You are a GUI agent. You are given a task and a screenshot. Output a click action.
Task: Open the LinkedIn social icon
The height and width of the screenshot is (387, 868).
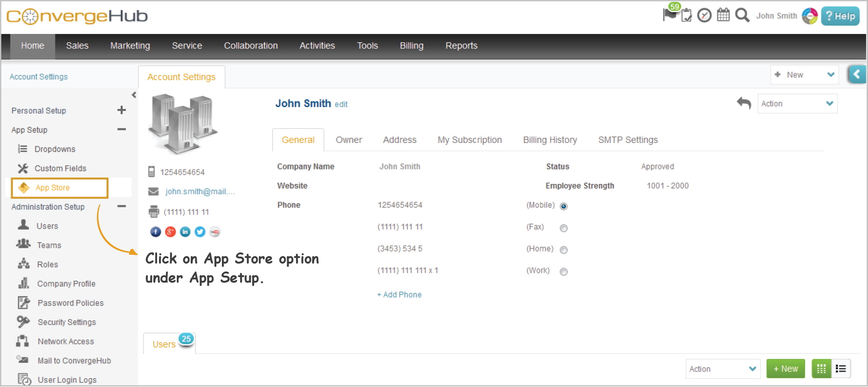coord(185,231)
